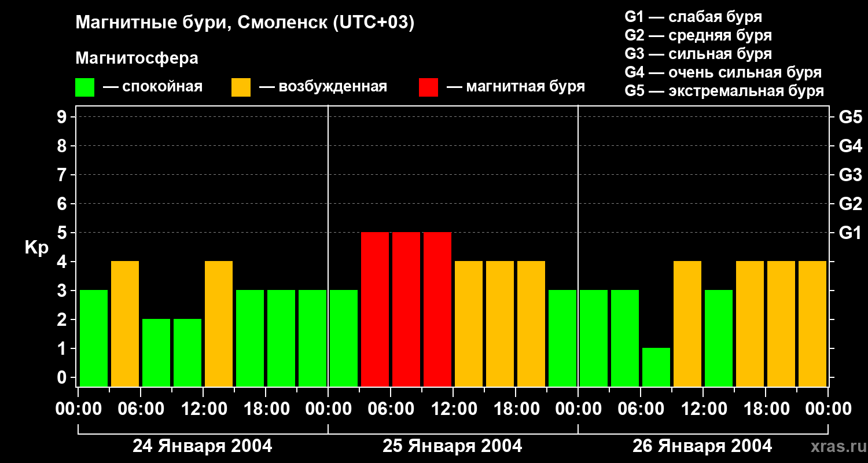Click the G4 label on the right axis
Screen dimensions: 868x463
pos(850,146)
